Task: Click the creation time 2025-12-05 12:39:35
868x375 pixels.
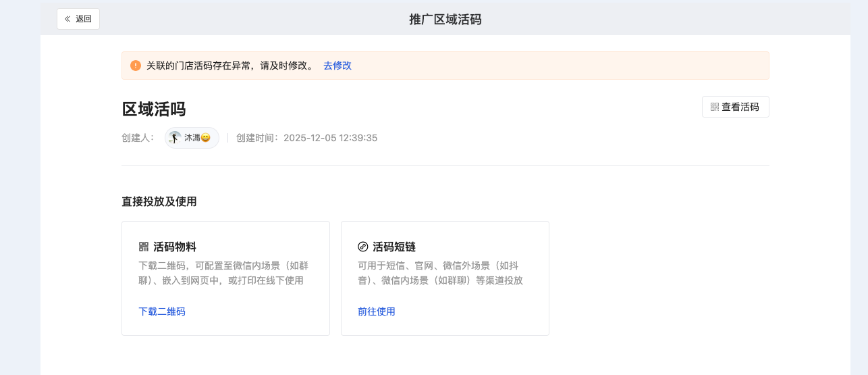Action: click(330, 138)
